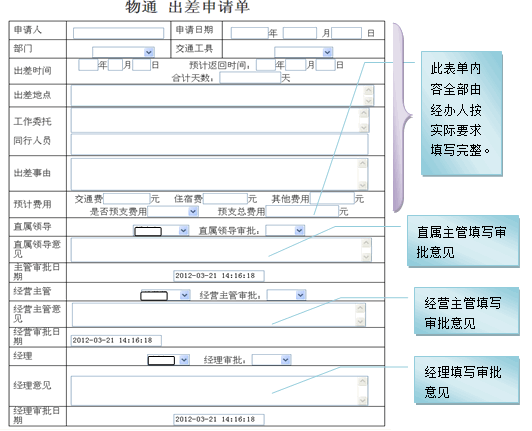Click the 申请日期 year input box

click(250, 33)
